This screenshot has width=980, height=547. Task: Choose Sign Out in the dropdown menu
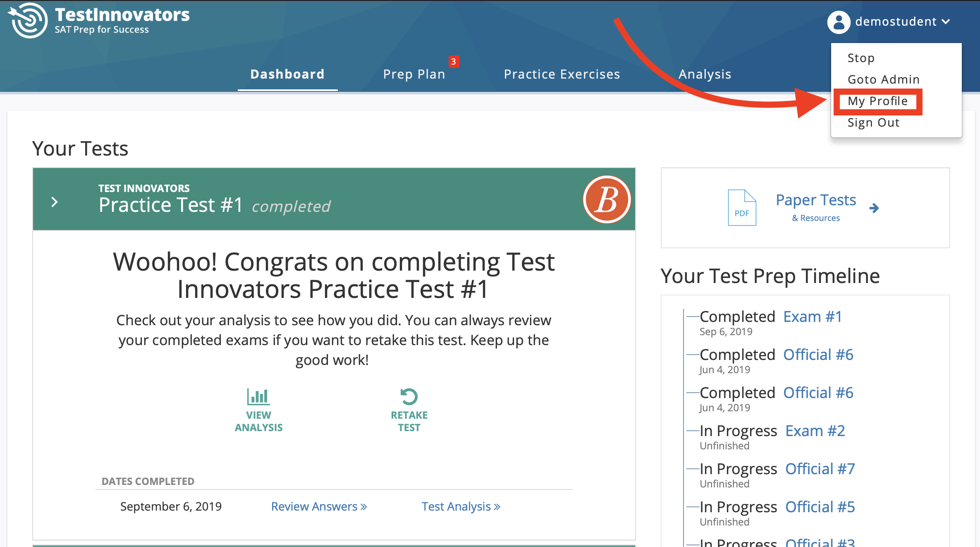[873, 122]
